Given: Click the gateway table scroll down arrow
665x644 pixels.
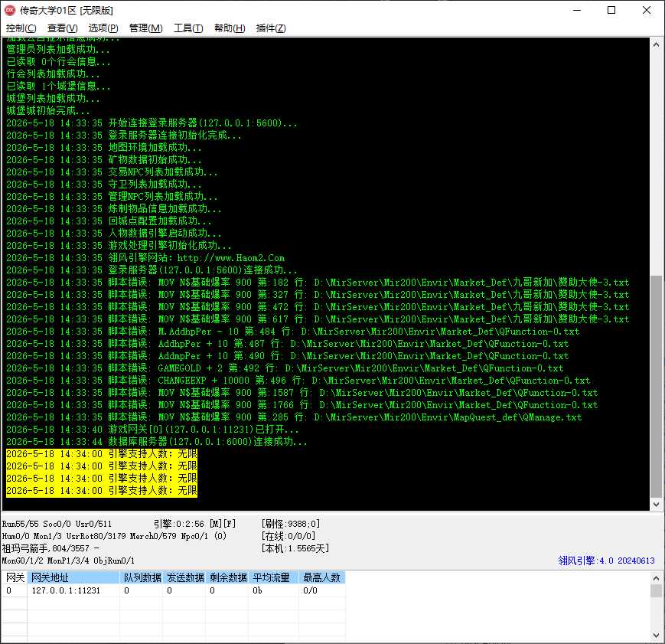Looking at the screenshot, I should 656,636.
